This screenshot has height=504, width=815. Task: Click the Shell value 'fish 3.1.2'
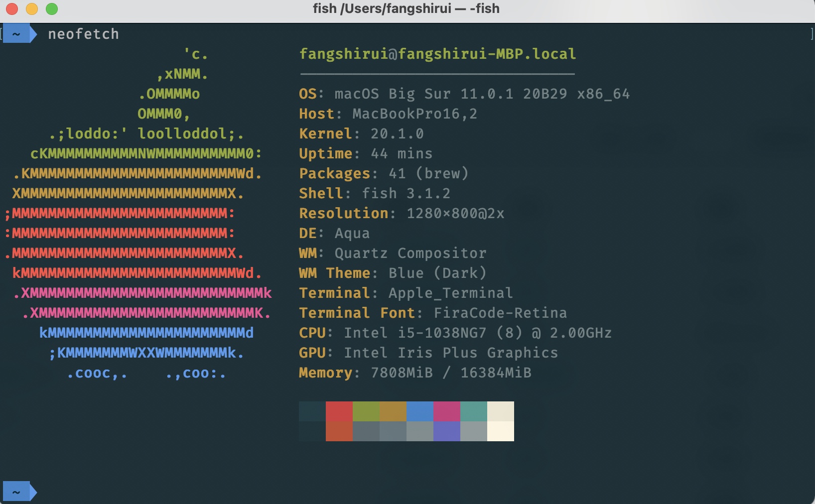click(x=406, y=193)
